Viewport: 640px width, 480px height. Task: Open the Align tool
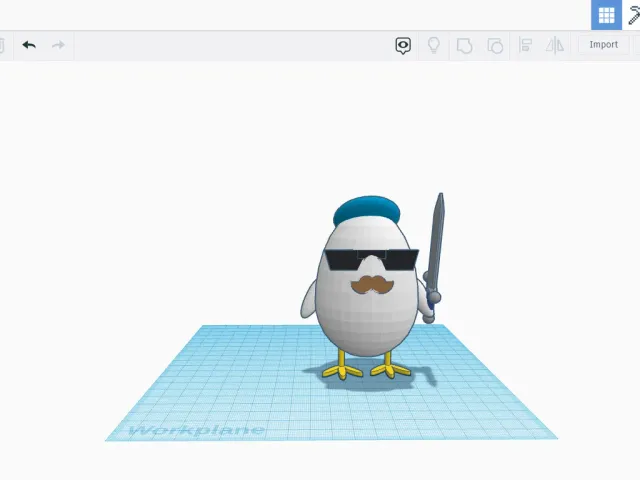[525, 45]
